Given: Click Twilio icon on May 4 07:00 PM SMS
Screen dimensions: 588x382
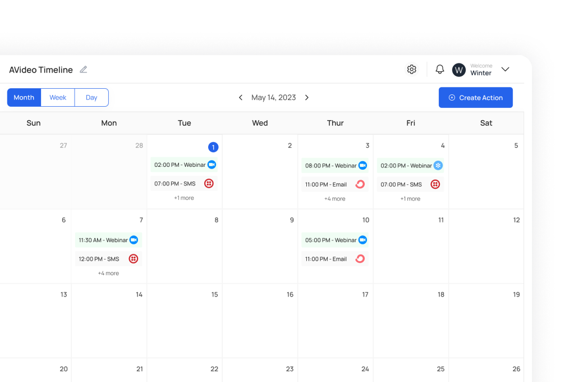Looking at the screenshot, I should pyautogui.click(x=435, y=184).
